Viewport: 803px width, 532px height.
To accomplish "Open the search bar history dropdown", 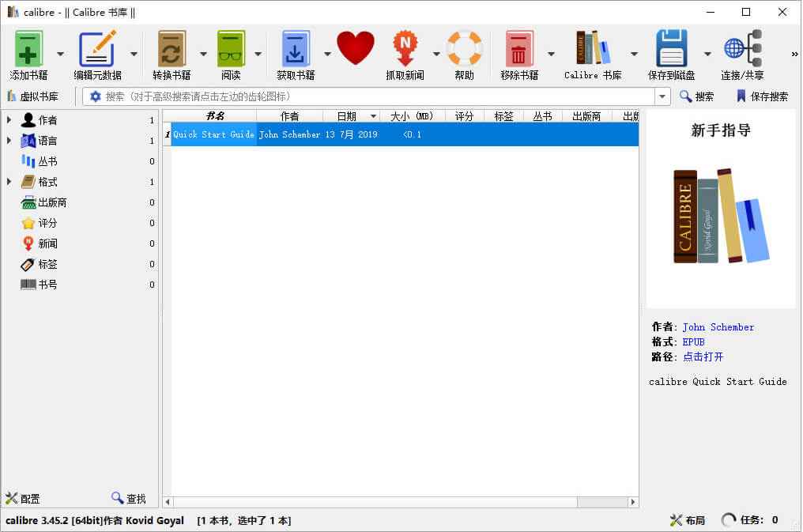I will [x=662, y=96].
